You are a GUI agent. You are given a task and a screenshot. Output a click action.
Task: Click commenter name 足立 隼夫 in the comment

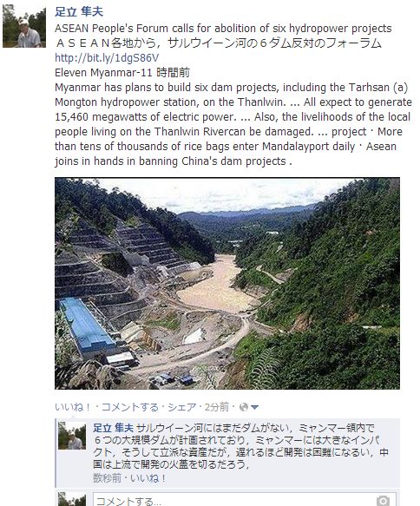click(x=113, y=428)
